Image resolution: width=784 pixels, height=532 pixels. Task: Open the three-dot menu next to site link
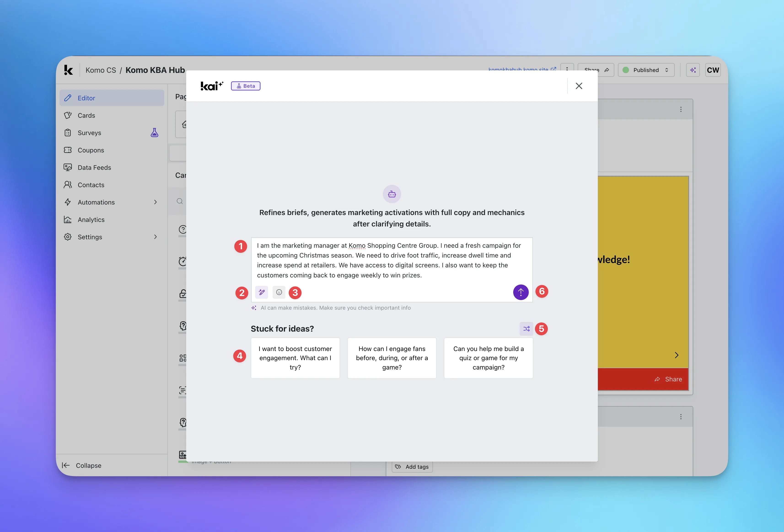click(567, 69)
